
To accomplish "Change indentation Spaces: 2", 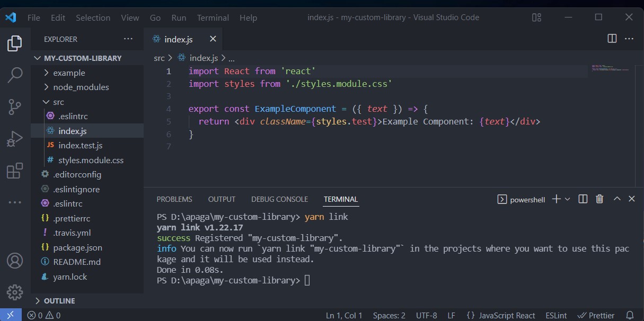I will coord(389,315).
